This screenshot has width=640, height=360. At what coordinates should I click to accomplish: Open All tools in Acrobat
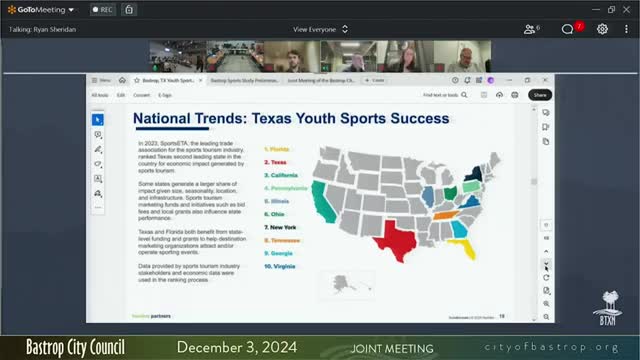(100, 95)
